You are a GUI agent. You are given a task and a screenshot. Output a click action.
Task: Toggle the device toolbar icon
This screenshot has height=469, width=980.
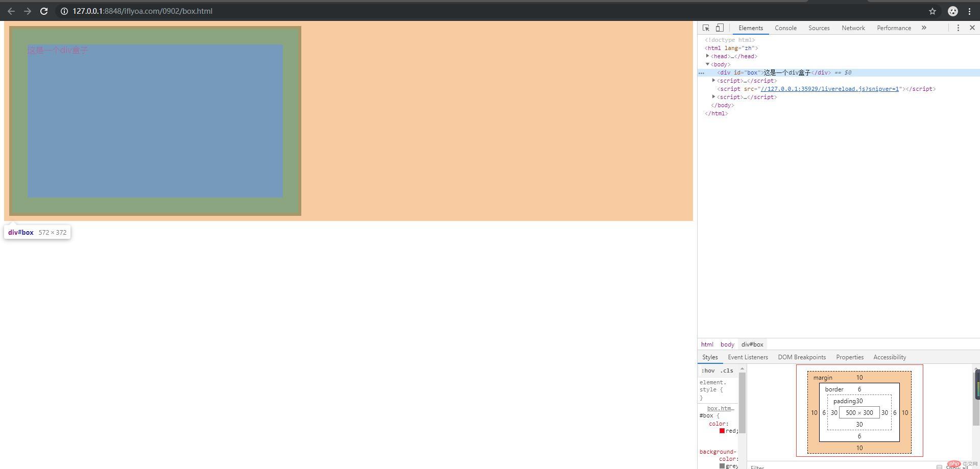pos(720,28)
